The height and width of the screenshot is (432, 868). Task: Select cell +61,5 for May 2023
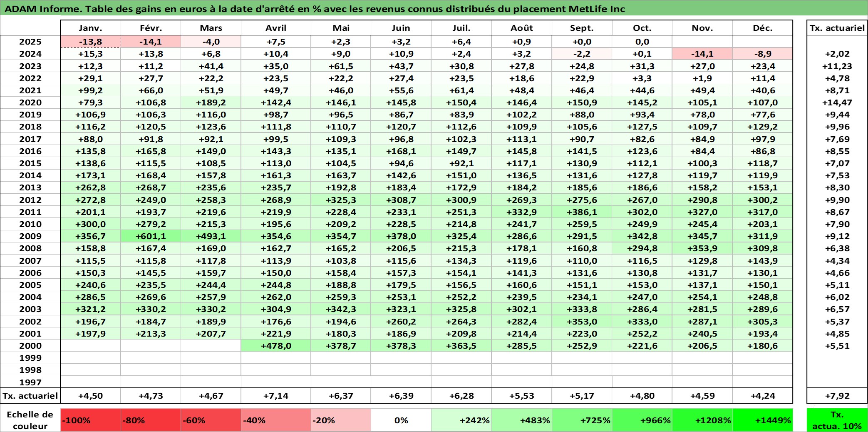coord(341,66)
